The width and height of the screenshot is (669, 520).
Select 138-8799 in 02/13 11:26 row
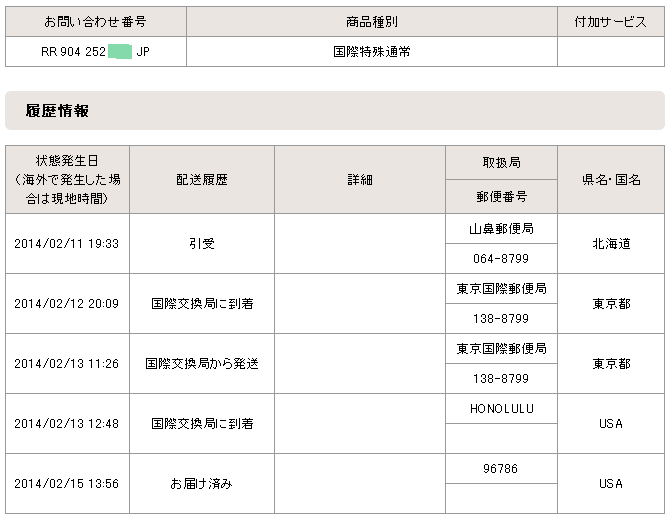[501, 379]
